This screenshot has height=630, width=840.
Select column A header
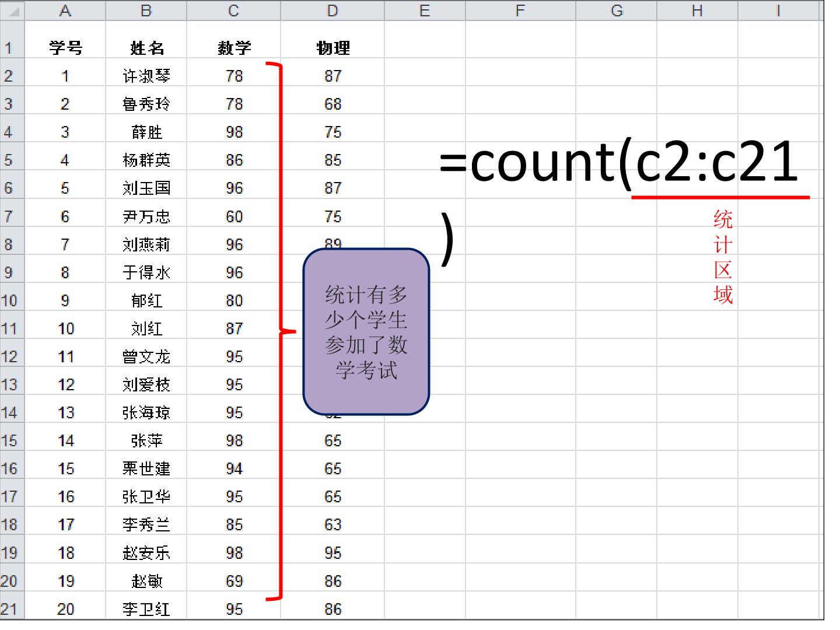click(65, 10)
